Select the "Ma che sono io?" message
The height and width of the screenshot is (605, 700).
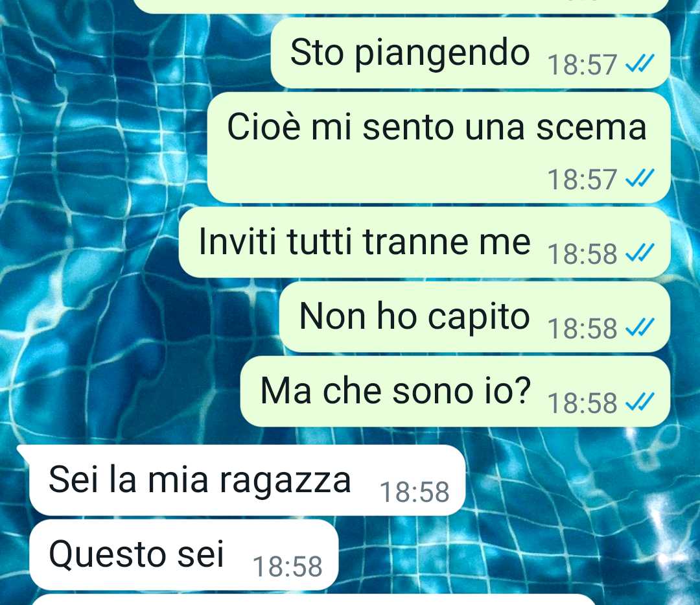click(x=456, y=392)
